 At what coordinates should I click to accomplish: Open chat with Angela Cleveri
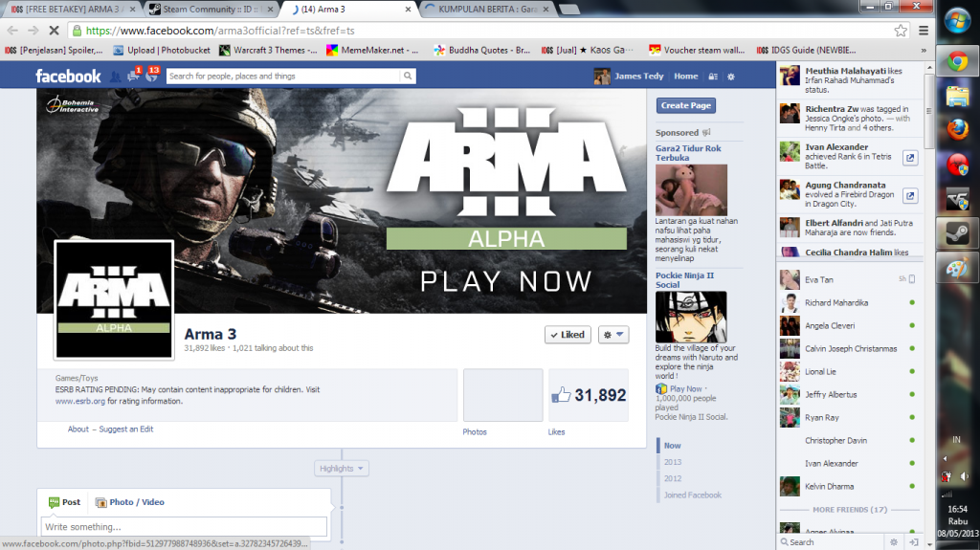[x=850, y=325]
